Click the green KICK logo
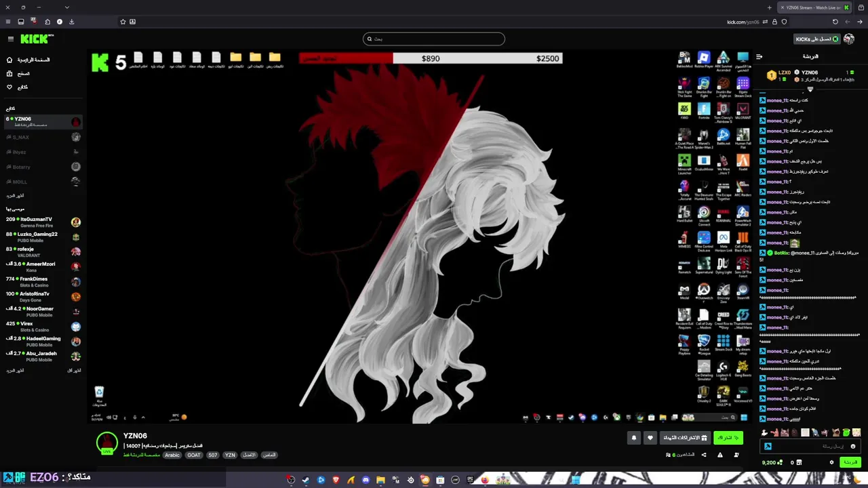Viewport: 868px width, 488px height. click(x=34, y=39)
